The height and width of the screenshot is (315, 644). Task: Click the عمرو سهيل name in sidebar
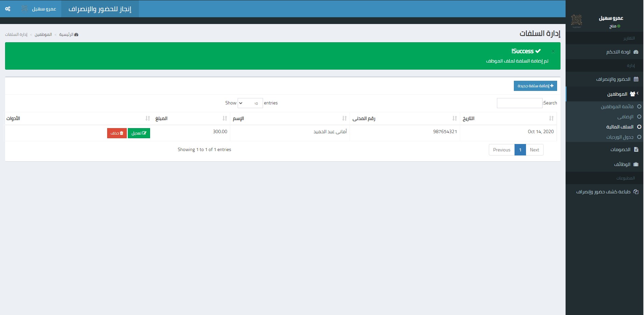[x=611, y=18]
